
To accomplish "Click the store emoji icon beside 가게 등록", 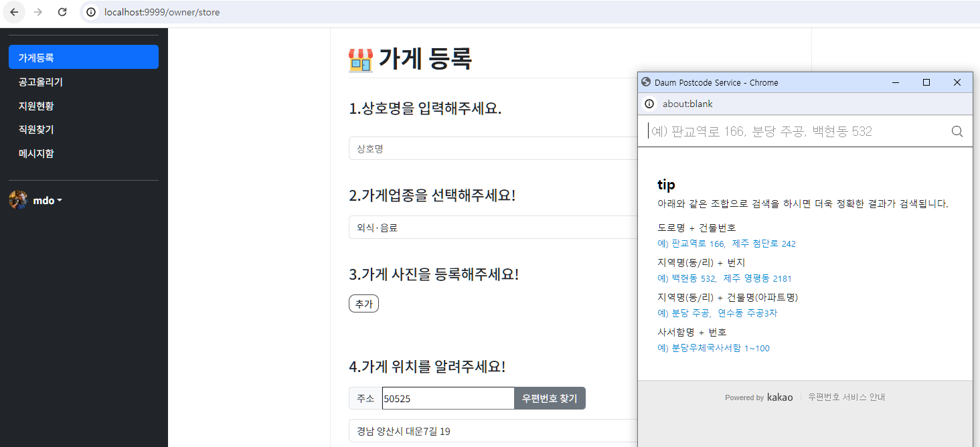I will (361, 60).
